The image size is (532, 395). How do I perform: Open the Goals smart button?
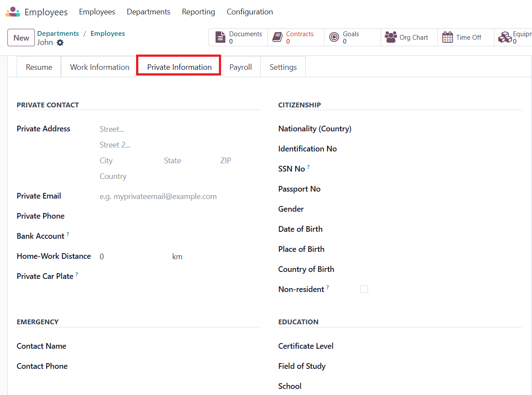(x=352, y=38)
